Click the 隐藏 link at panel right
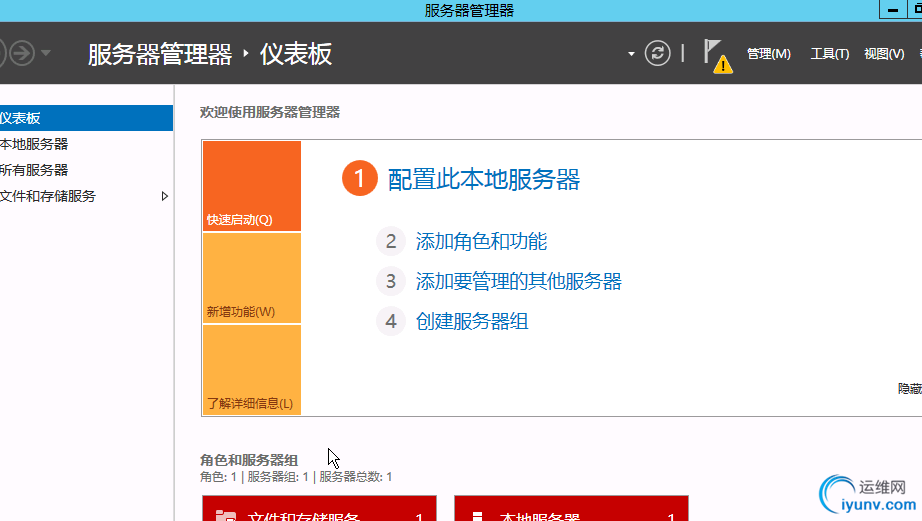The width and height of the screenshot is (922, 521). (910, 389)
